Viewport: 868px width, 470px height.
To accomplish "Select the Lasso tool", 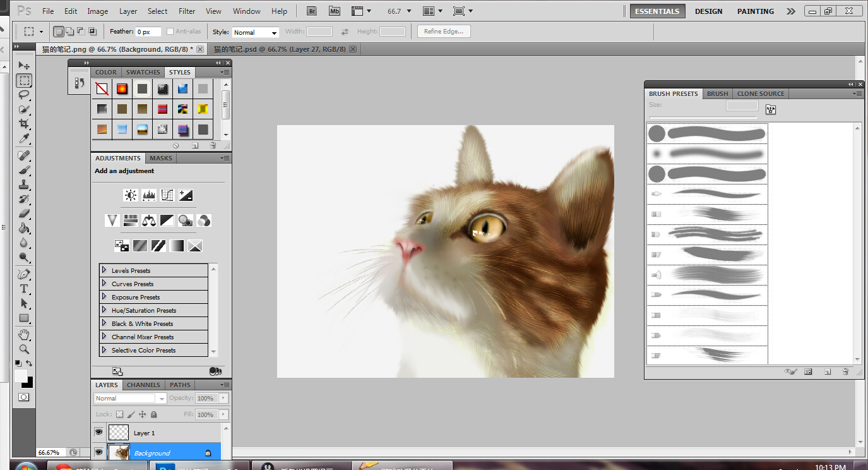I will (x=24, y=95).
